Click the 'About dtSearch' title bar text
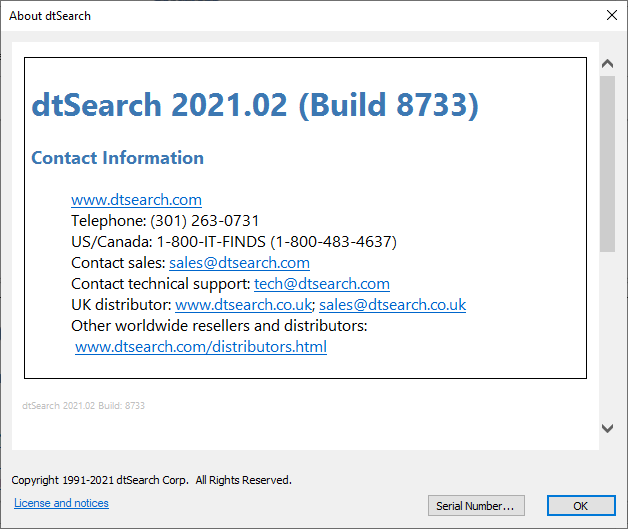This screenshot has width=628, height=529. (x=50, y=16)
